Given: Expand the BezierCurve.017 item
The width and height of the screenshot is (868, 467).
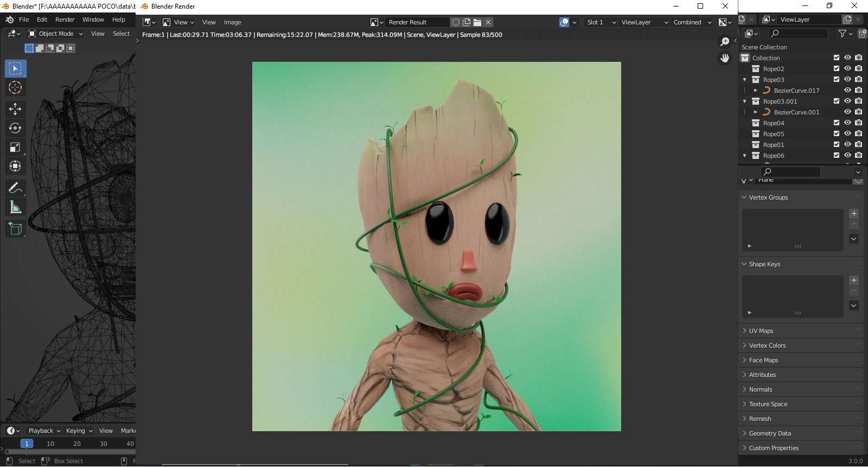Looking at the screenshot, I should click(x=756, y=91).
